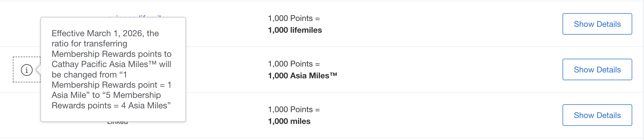
Task: Click "Asia Mile” to “5 Membership" tooltip line
Action: pyautogui.click(x=106, y=95)
